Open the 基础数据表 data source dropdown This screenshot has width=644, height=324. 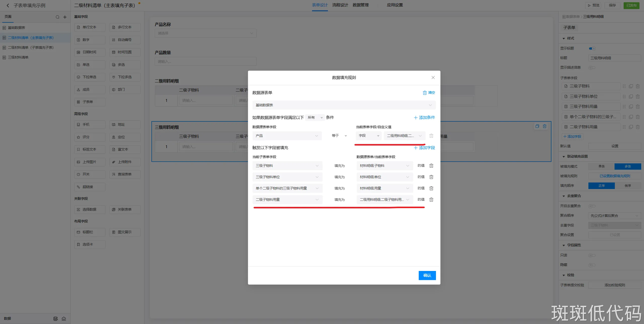pos(344,105)
